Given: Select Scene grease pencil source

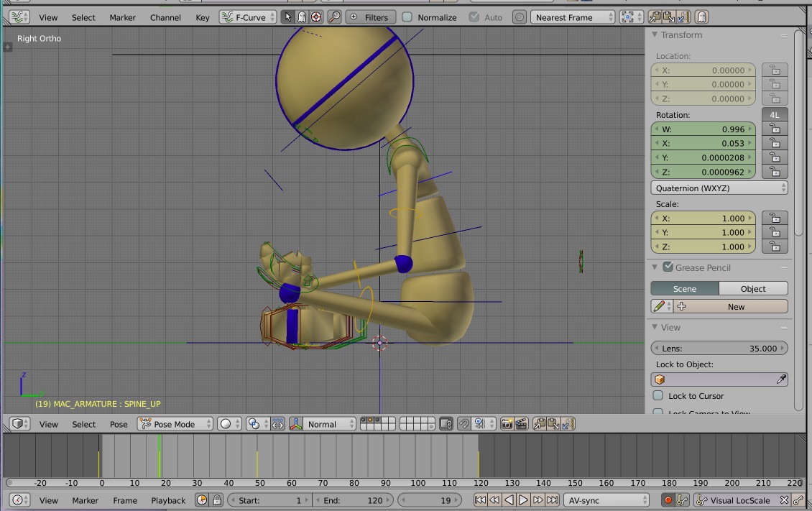Looking at the screenshot, I should point(685,288).
